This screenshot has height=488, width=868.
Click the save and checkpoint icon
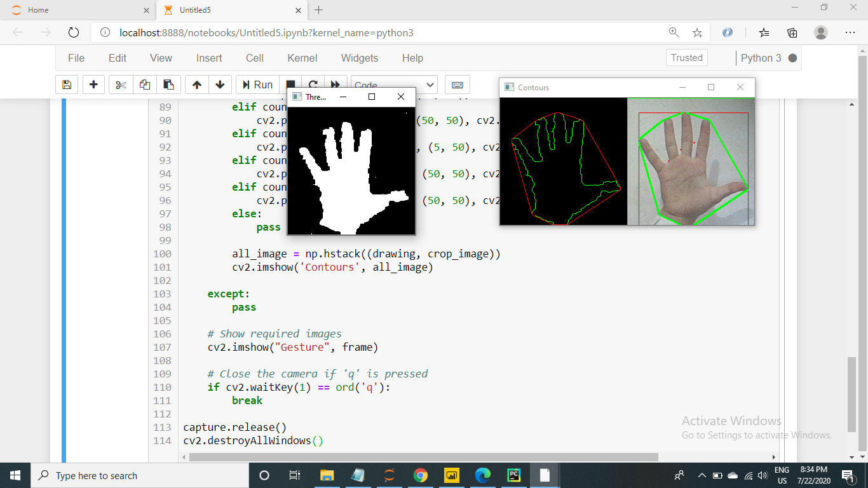point(67,85)
